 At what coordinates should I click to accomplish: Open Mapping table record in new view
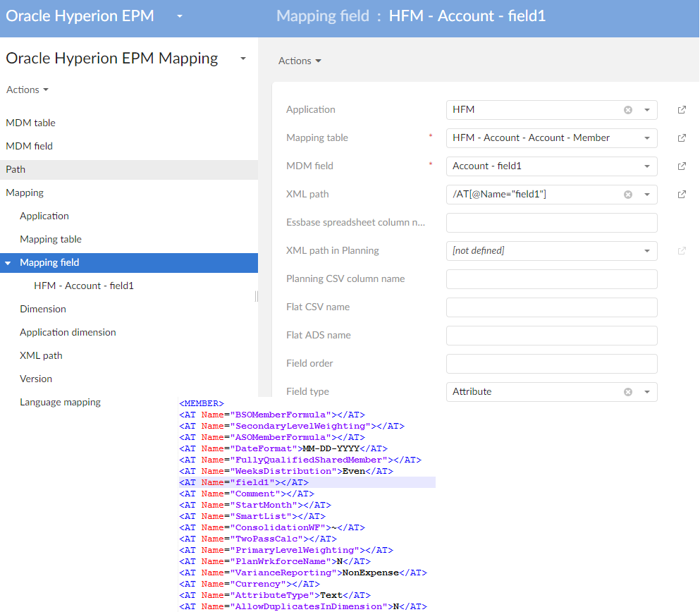coord(682,138)
